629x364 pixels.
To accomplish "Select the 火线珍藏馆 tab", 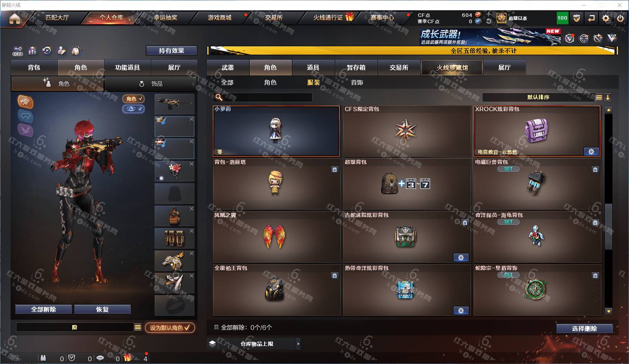I will tap(452, 68).
